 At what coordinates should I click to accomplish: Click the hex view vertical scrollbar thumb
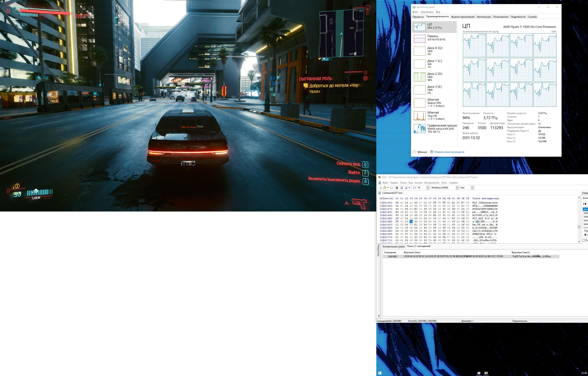coord(579,227)
